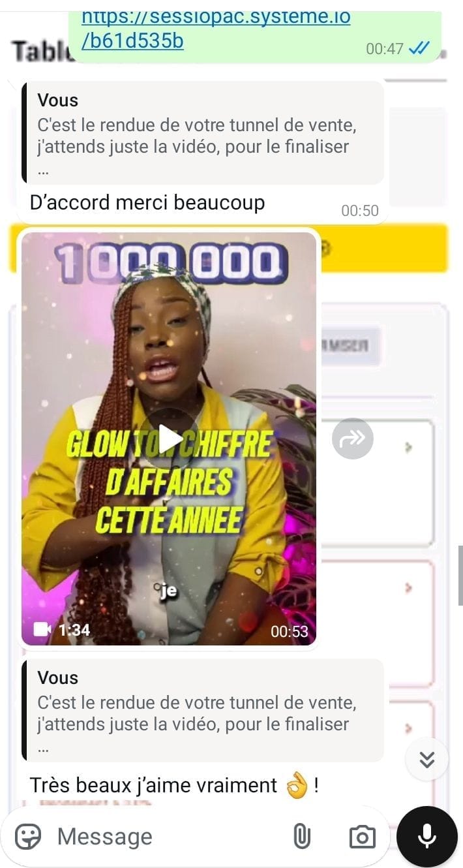Click the video camera icon beside 1:34
The width and height of the screenshot is (463, 868).
pyautogui.click(x=42, y=630)
